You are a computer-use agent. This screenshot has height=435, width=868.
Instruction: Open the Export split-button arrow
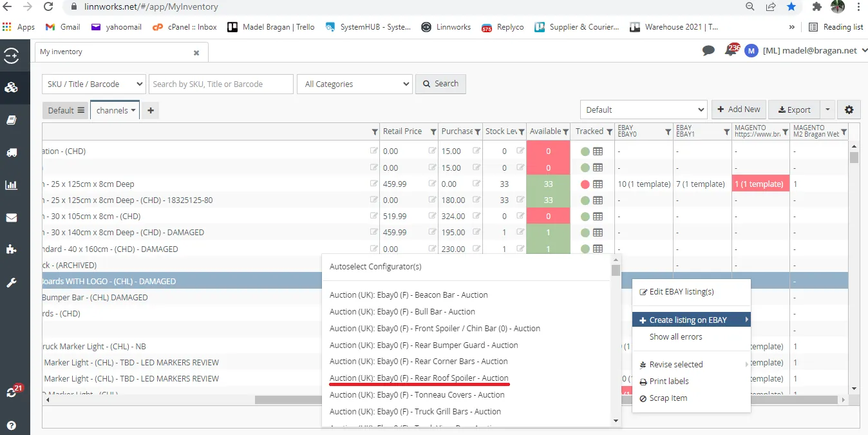pos(827,110)
